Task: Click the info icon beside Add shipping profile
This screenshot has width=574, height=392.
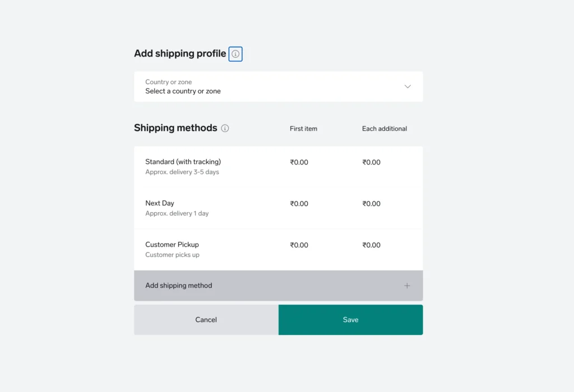Action: click(236, 54)
